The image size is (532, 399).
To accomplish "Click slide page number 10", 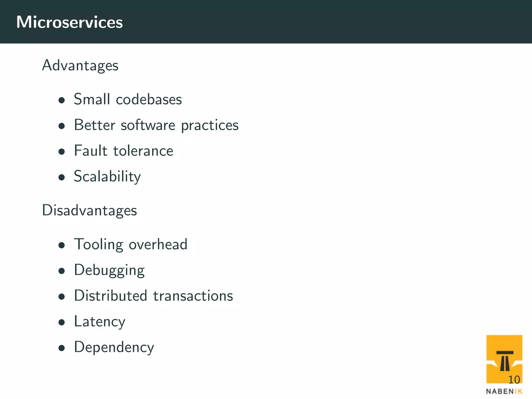I will [x=514, y=380].
